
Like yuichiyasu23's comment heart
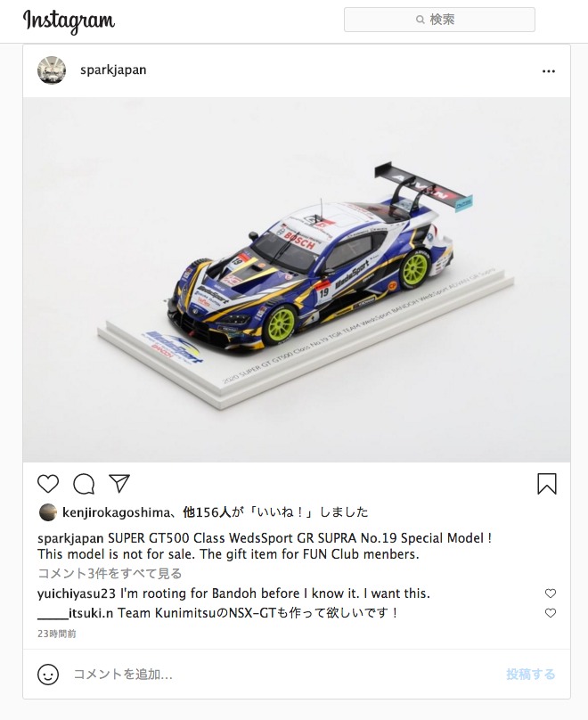click(551, 593)
